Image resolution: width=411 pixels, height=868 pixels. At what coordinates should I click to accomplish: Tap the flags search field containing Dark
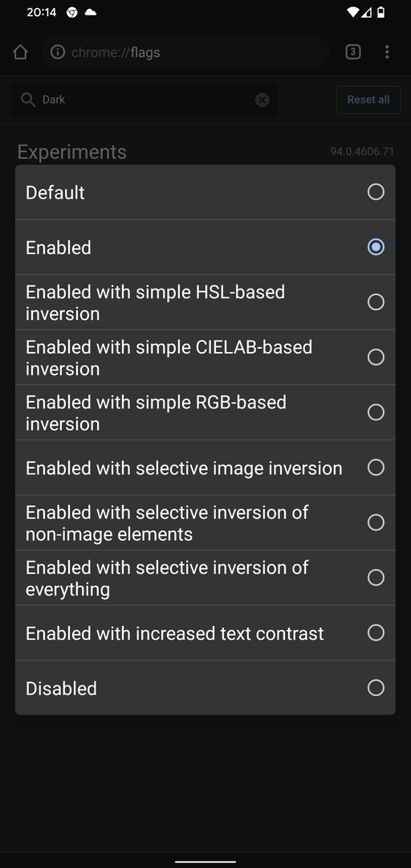pyautogui.click(x=144, y=100)
